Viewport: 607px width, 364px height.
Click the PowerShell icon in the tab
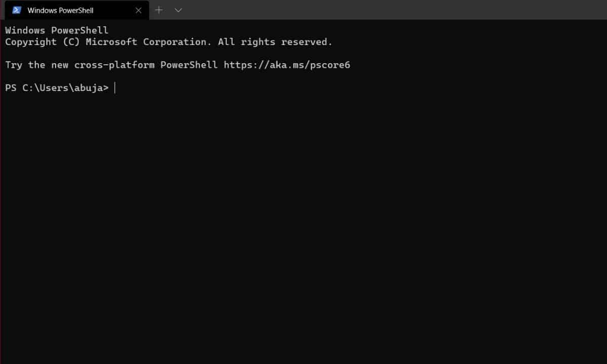tap(17, 10)
